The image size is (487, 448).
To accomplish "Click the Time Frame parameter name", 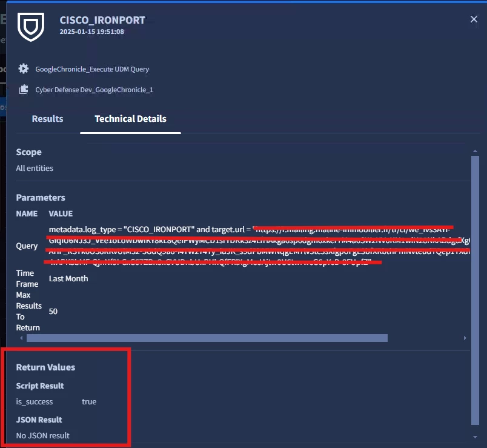I will click(27, 279).
